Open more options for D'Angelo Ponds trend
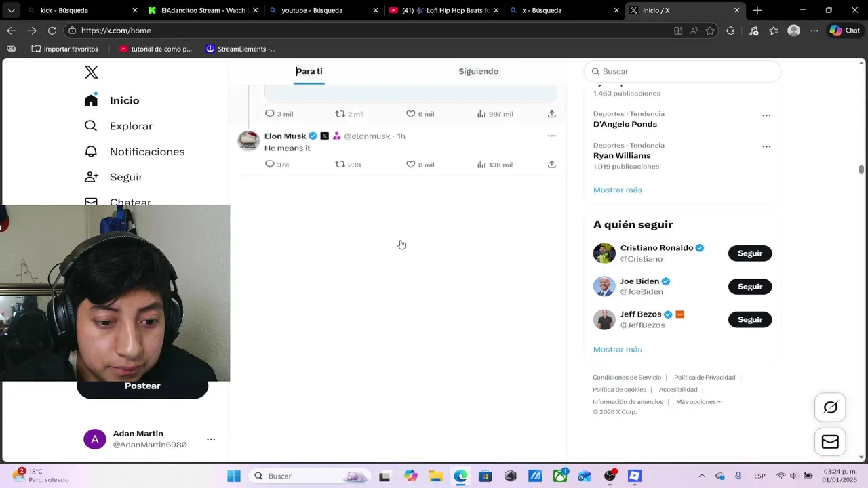868x488 pixels. point(766,115)
